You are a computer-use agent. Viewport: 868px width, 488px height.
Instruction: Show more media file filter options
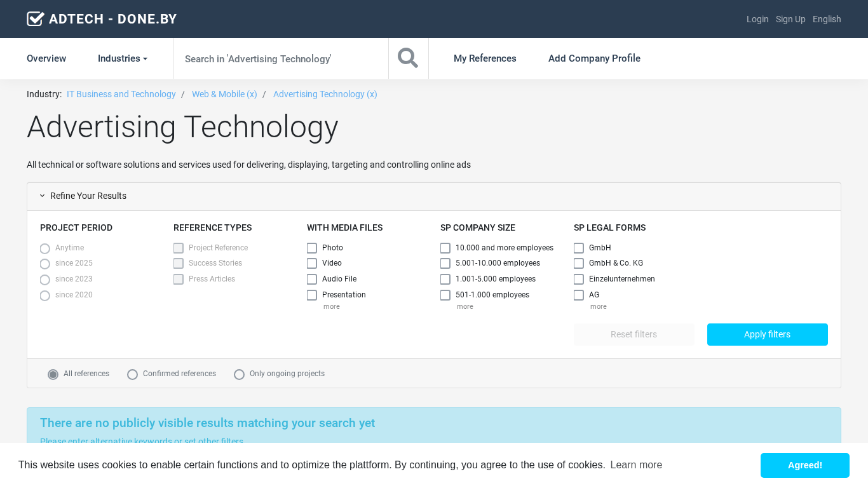click(x=331, y=307)
